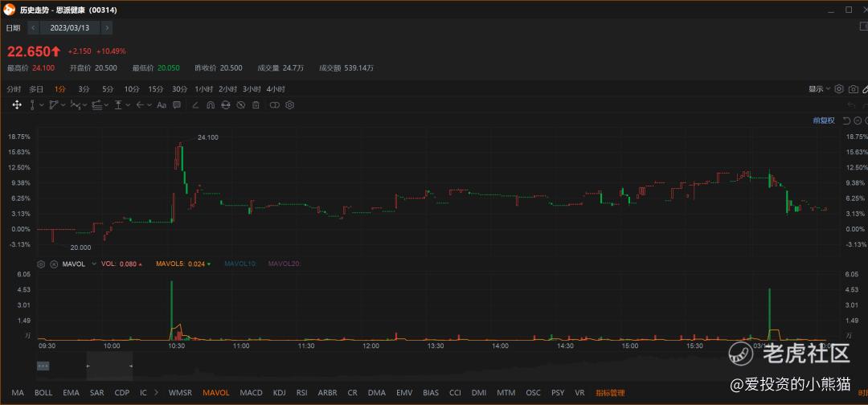The width and height of the screenshot is (868, 405).
Task: Switch indicator to RSI
Action: pyautogui.click(x=301, y=393)
